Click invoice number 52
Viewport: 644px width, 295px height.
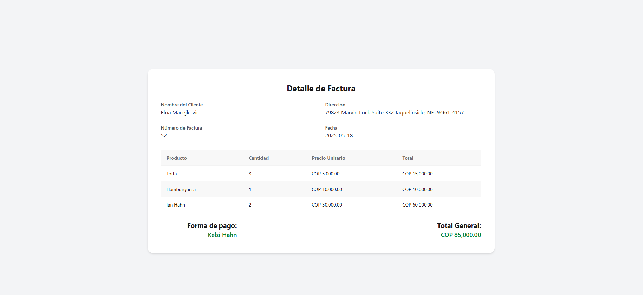click(x=164, y=136)
